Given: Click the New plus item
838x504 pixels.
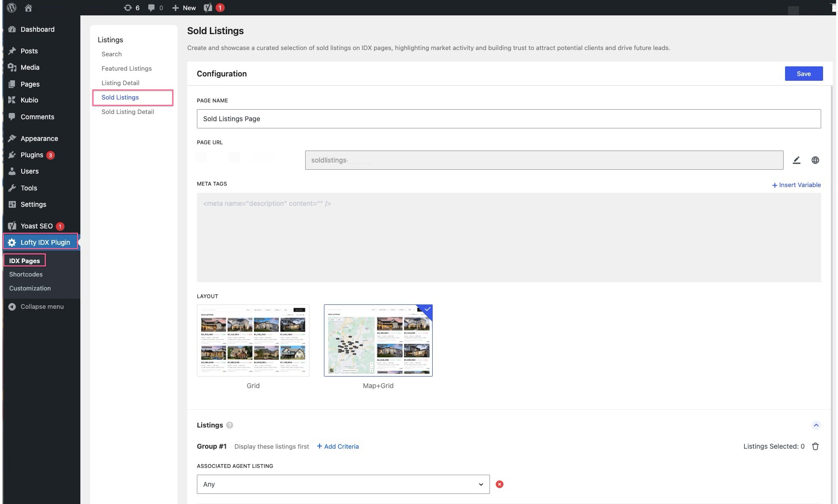Looking at the screenshot, I should pos(184,8).
